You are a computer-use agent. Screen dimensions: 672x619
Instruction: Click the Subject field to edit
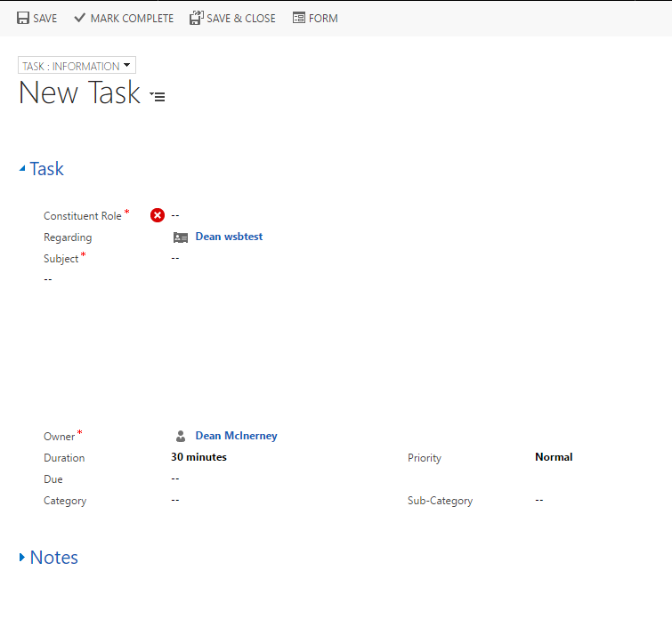point(175,258)
